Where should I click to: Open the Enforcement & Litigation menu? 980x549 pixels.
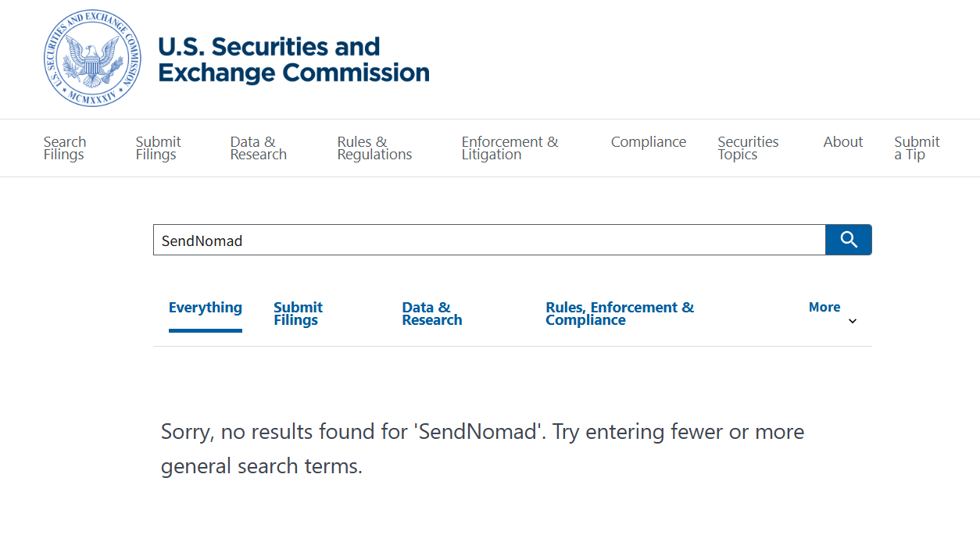[x=510, y=148]
